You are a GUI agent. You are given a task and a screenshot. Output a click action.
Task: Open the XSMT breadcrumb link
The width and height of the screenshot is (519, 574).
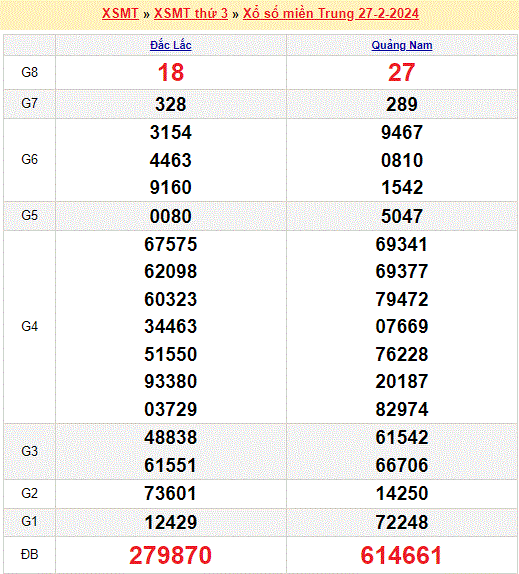pos(120,14)
